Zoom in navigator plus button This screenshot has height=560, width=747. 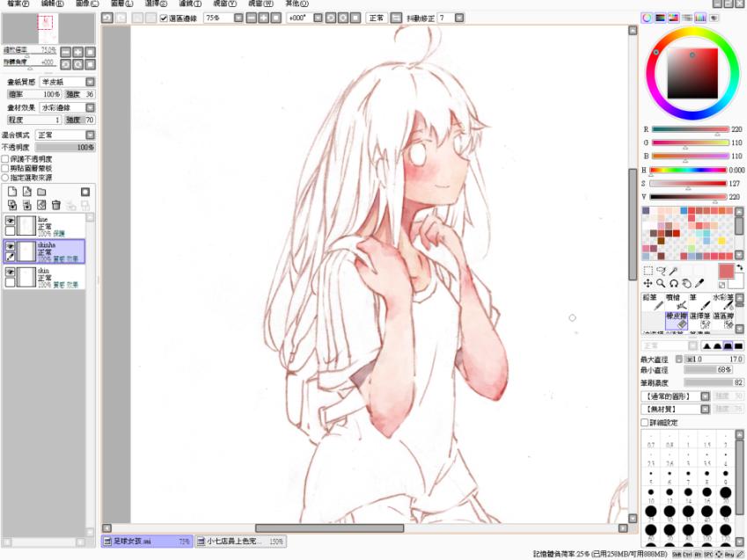78,52
